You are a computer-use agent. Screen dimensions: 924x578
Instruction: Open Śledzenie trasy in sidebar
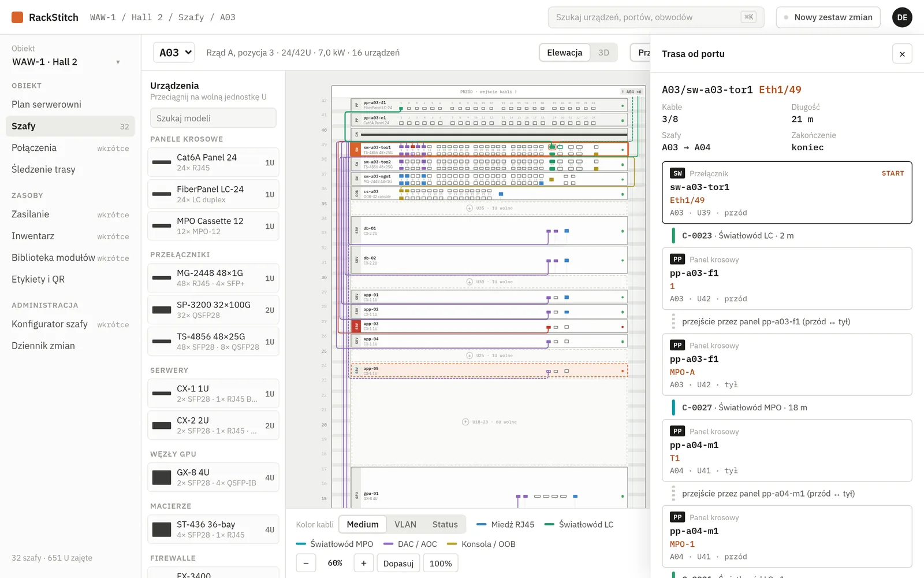70,169
